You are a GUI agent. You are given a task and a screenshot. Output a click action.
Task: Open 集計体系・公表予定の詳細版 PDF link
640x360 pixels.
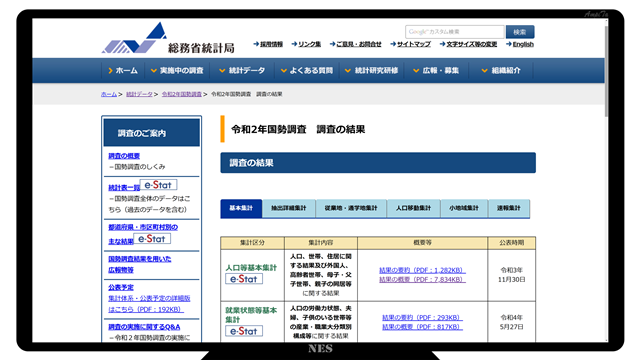(x=149, y=304)
